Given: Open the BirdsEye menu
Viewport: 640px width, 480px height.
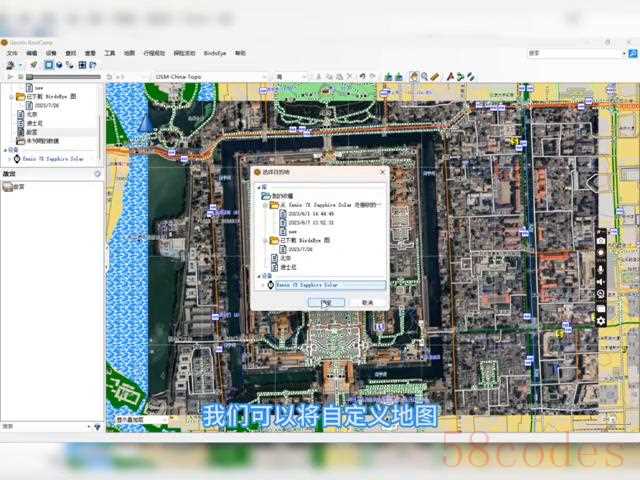Looking at the screenshot, I should tap(215, 53).
